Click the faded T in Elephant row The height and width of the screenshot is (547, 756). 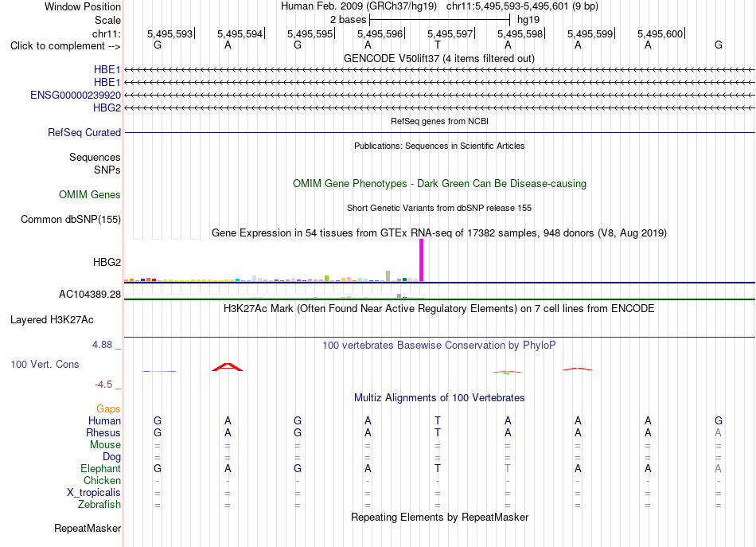point(508,468)
